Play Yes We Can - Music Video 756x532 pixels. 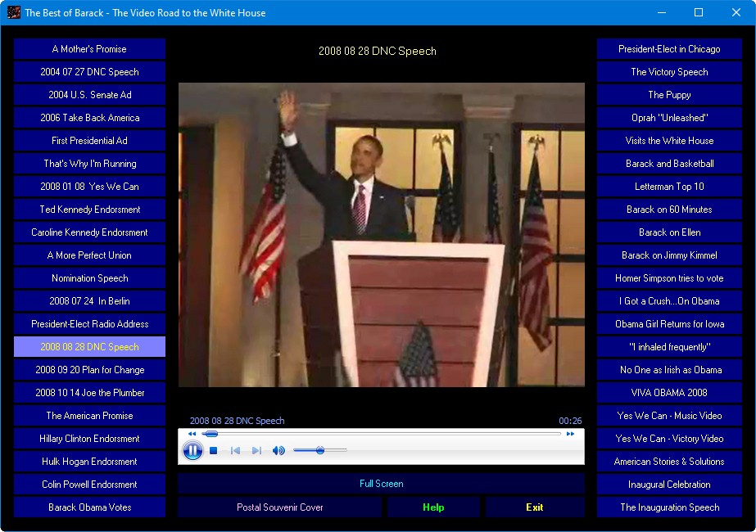[x=669, y=415]
